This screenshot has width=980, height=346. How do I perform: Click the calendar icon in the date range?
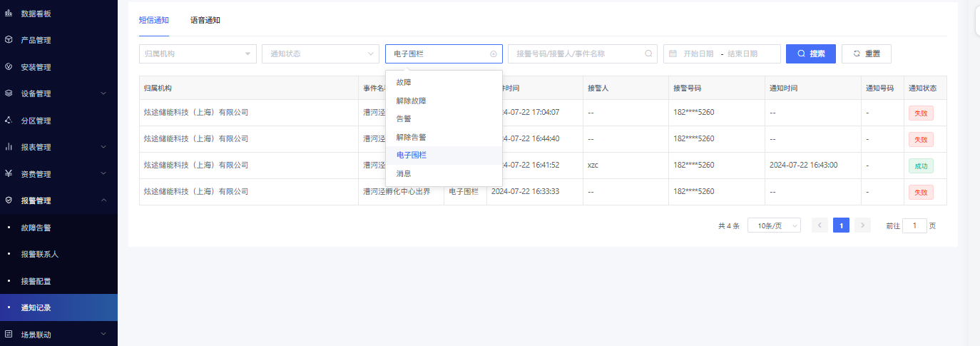coord(673,54)
